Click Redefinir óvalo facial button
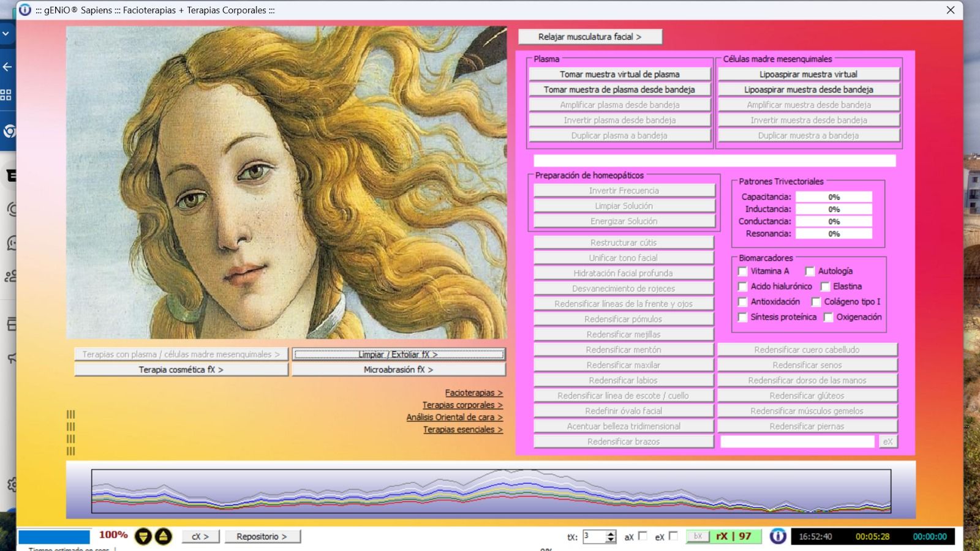 (624, 411)
